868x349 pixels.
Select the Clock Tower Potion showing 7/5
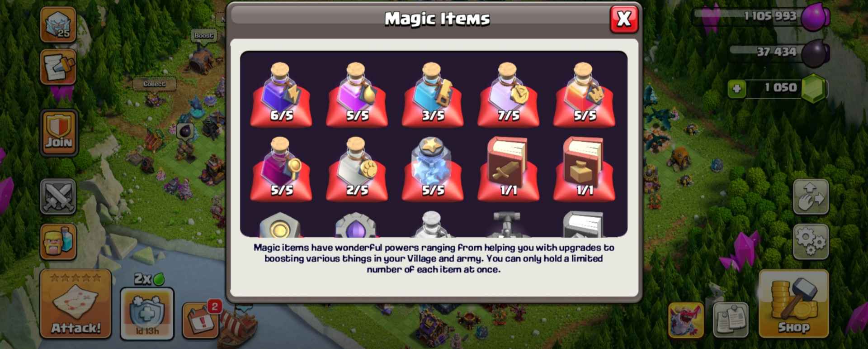(x=508, y=93)
